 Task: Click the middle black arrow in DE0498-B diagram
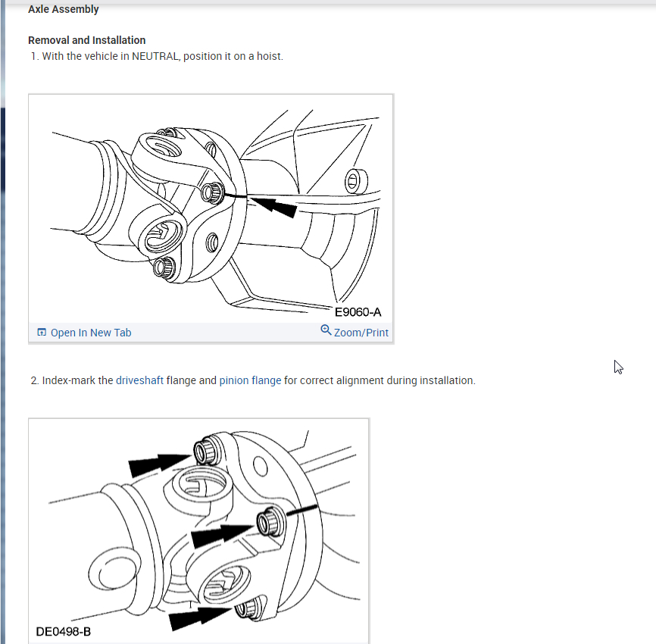coord(220,535)
